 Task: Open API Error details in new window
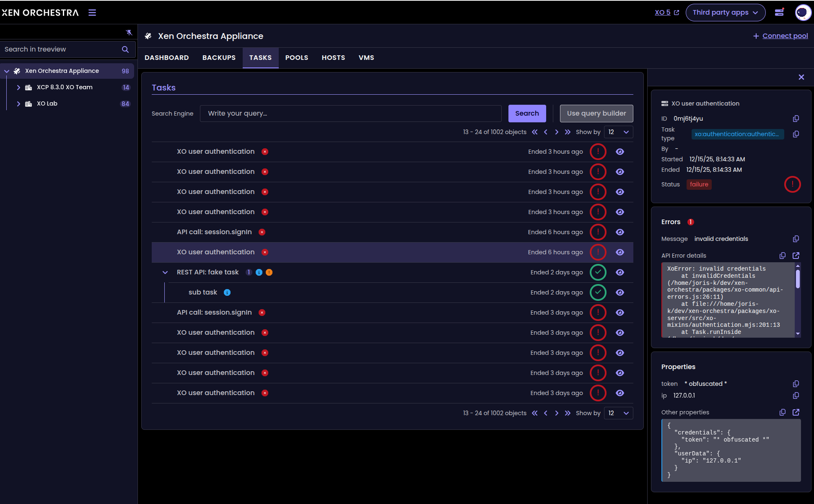[x=796, y=256]
